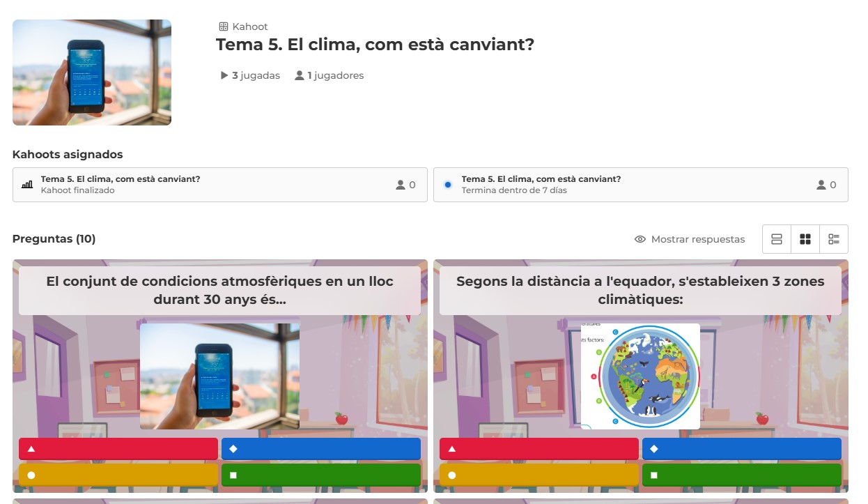Click the bar-chart icon on the finalized Kahoot card

pos(28,184)
